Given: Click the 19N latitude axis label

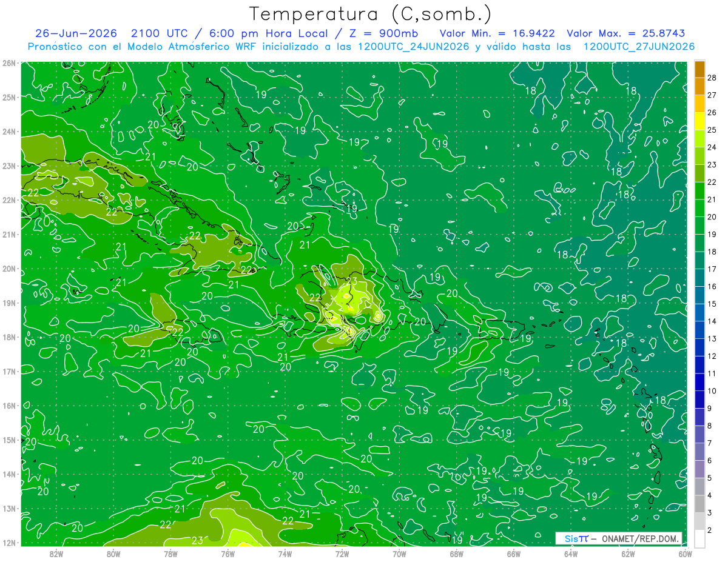Looking at the screenshot, I should click(x=9, y=303).
